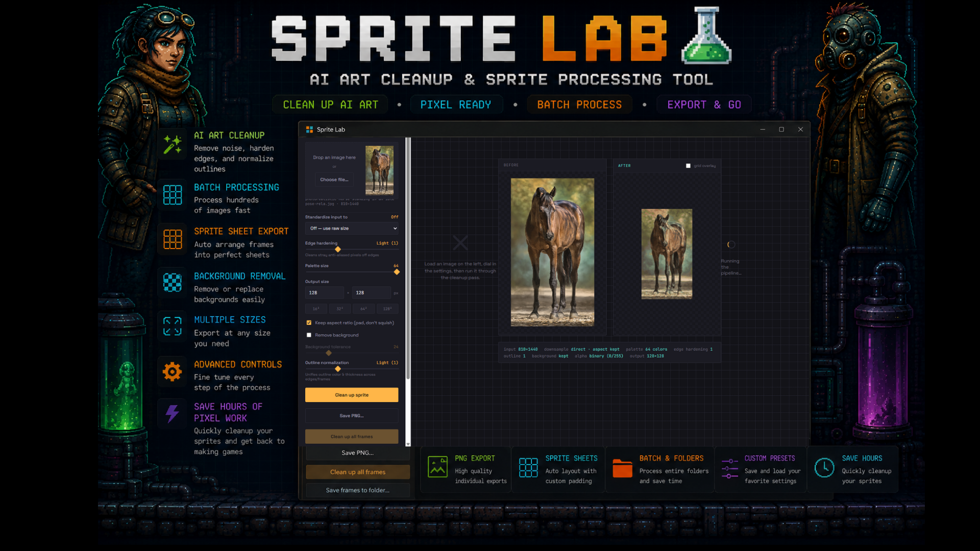Screen dimensions: 980x551
Task: Click the AI Art Cleanup magic wand icon
Action: tap(173, 144)
